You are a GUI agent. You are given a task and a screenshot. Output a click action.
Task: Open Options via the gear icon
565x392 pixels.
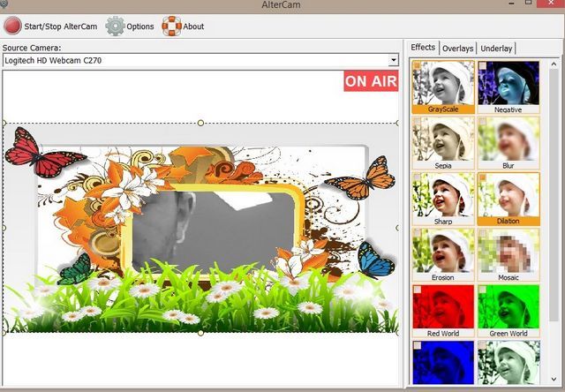coord(115,26)
